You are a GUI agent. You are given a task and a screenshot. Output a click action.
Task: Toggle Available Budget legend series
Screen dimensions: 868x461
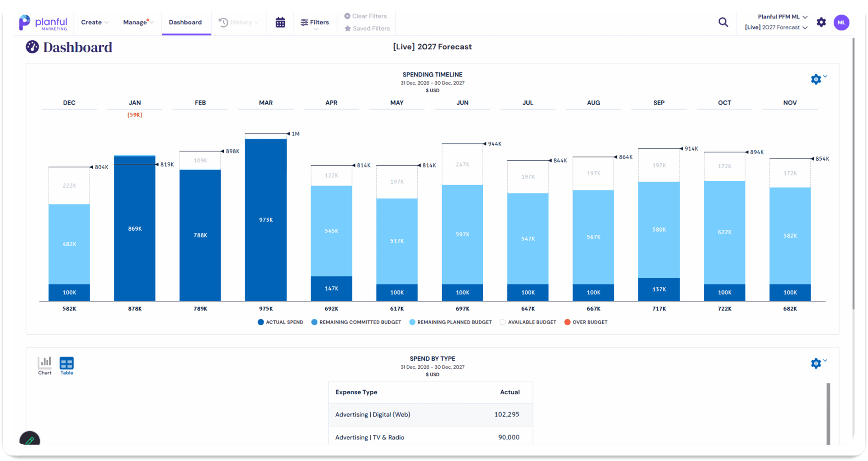tap(528, 322)
